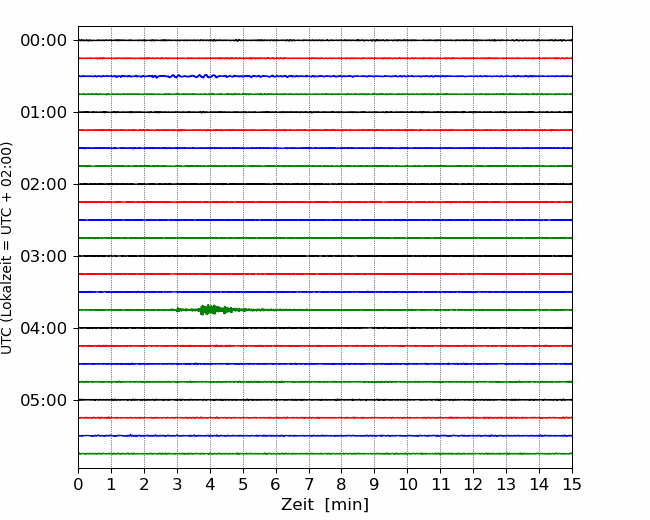The height and width of the screenshot is (520, 650).
Task: Select the 4 minute tick label
Action: click(x=210, y=484)
